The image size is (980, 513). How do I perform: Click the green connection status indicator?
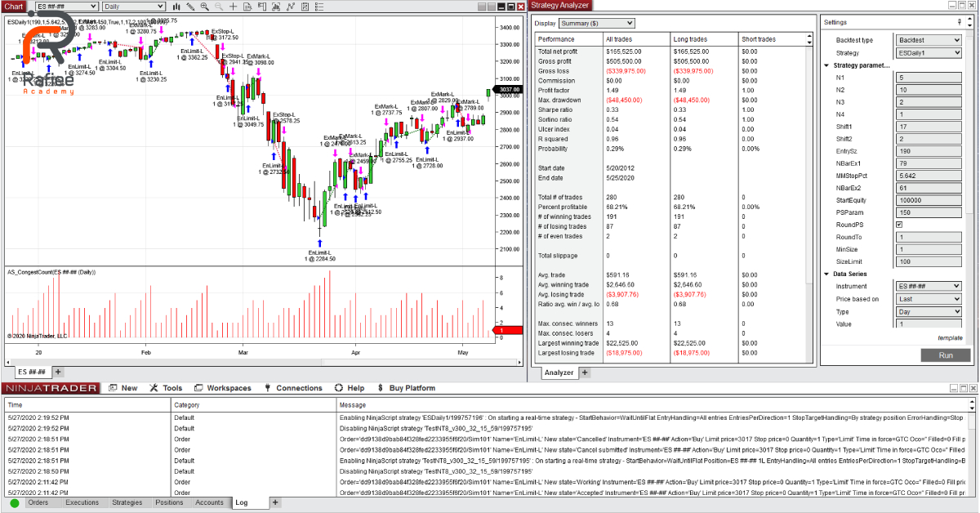[15, 503]
